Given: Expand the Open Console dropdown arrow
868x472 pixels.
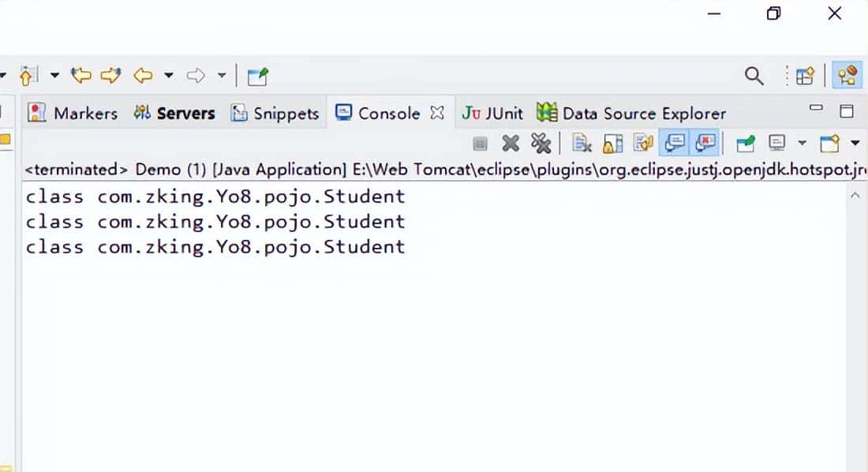Looking at the screenshot, I should [855, 144].
